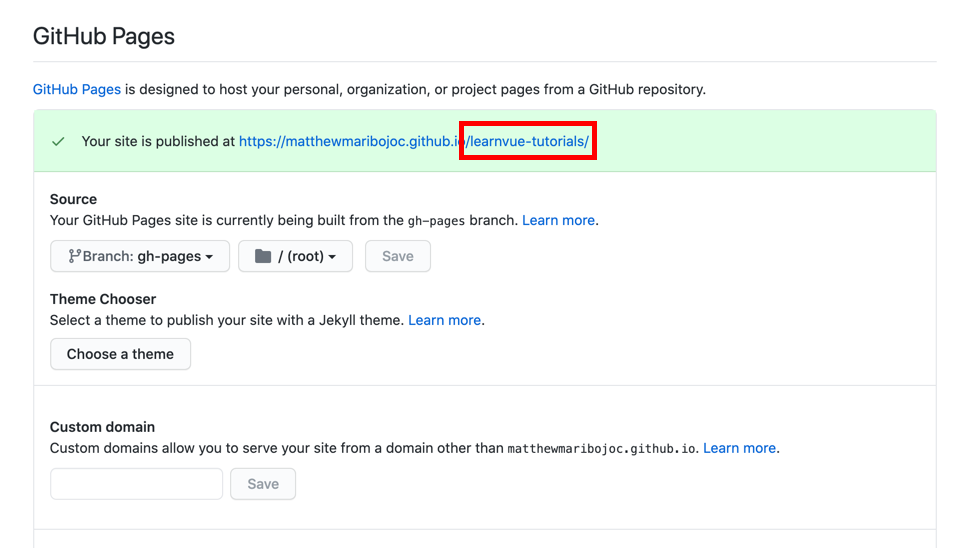Open Learn more link for Jekyll themes
Screen dimensions: 955x548
(445, 320)
